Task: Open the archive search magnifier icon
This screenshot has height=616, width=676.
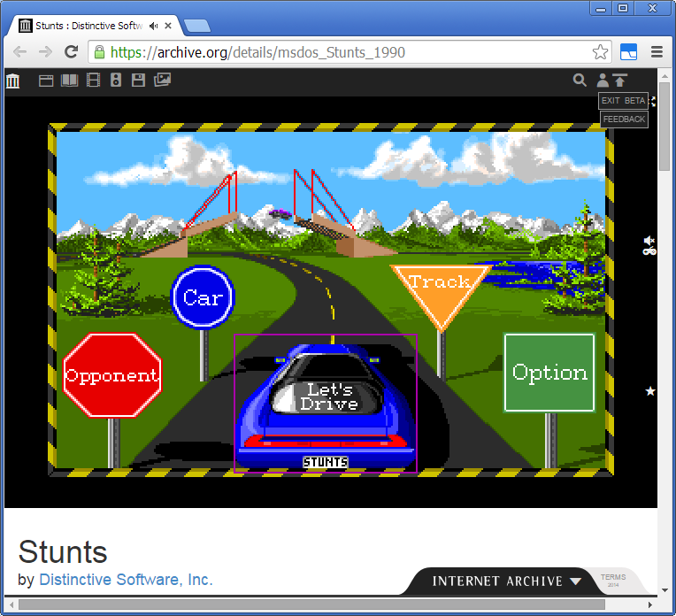Action: point(580,81)
